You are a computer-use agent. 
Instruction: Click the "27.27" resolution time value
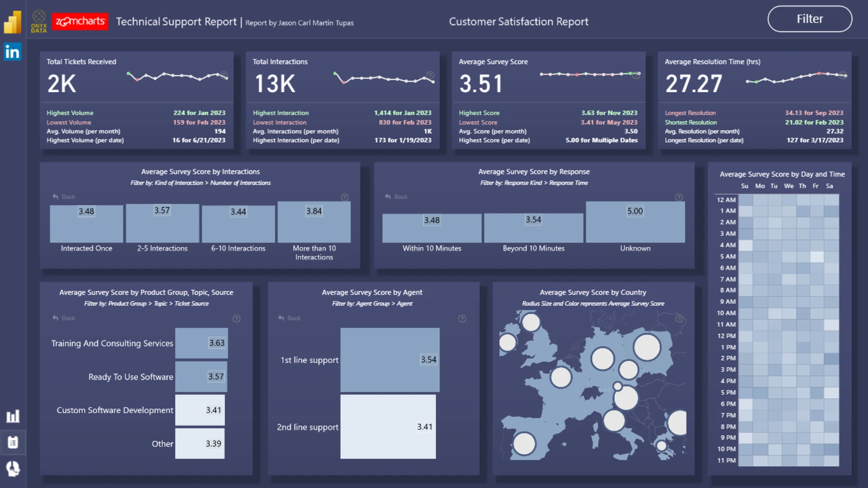[x=694, y=84]
